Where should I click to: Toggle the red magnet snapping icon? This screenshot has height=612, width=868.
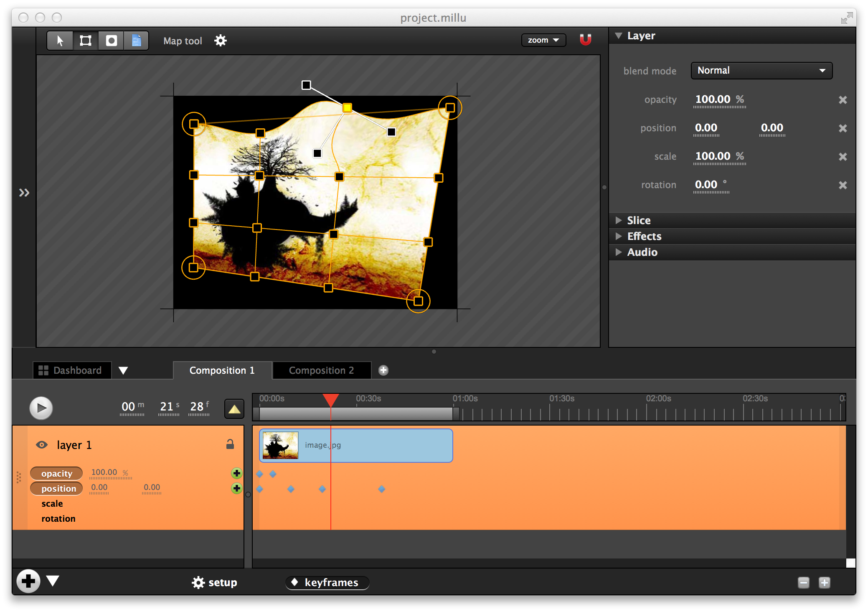point(585,40)
